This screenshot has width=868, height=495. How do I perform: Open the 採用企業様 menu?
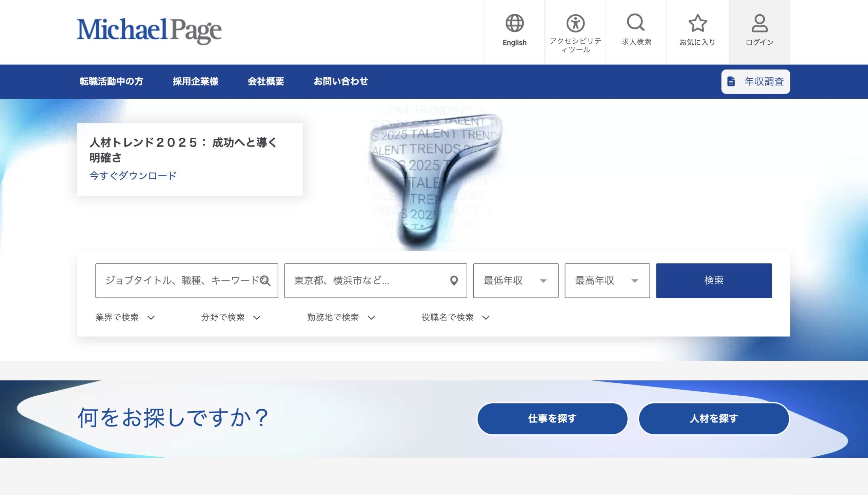click(x=196, y=81)
